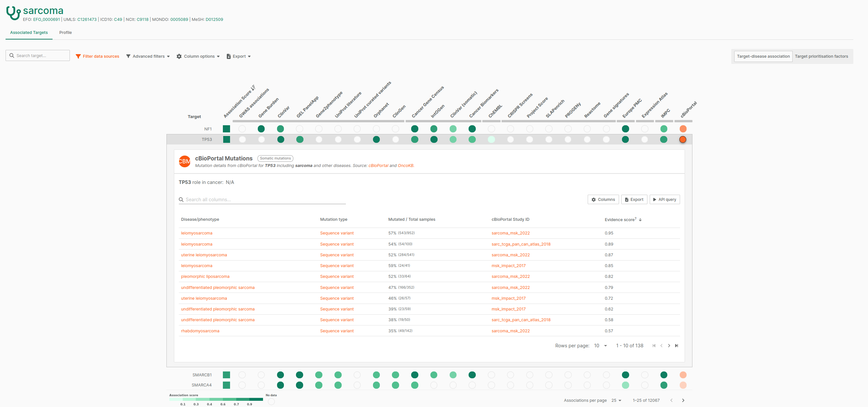Screen dimensions: 868x407
Task: Click the Columns gear button
Action: tap(603, 200)
